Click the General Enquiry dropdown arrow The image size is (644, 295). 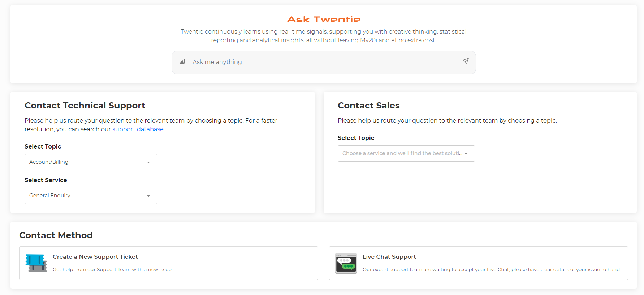[x=148, y=196]
